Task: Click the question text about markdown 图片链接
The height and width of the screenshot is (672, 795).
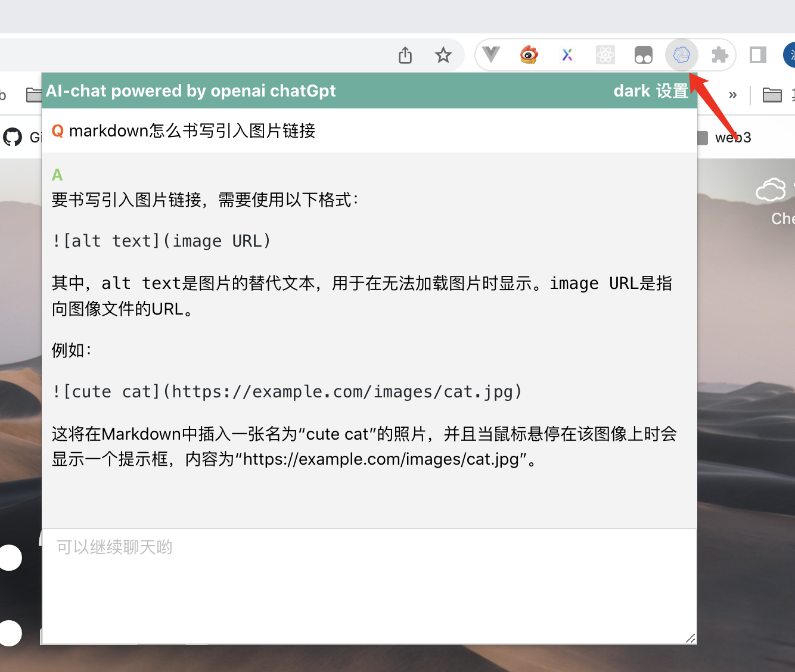Action: [x=192, y=130]
